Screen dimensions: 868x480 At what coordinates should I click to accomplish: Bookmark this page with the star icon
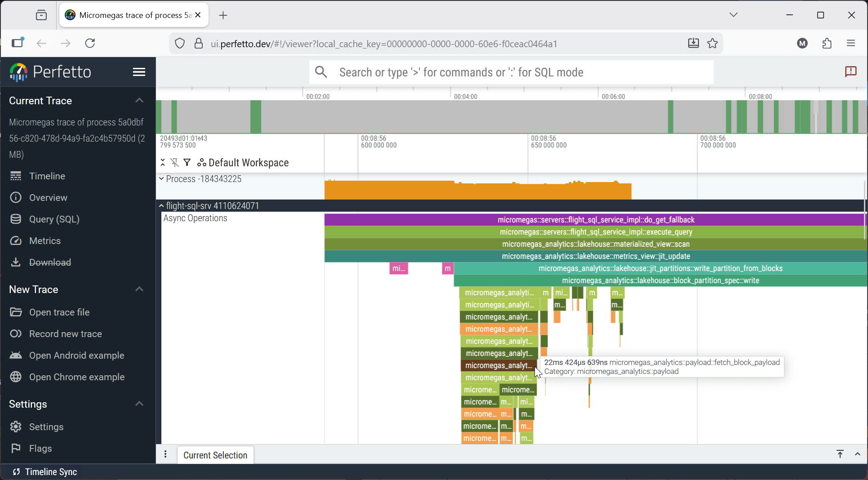712,43
